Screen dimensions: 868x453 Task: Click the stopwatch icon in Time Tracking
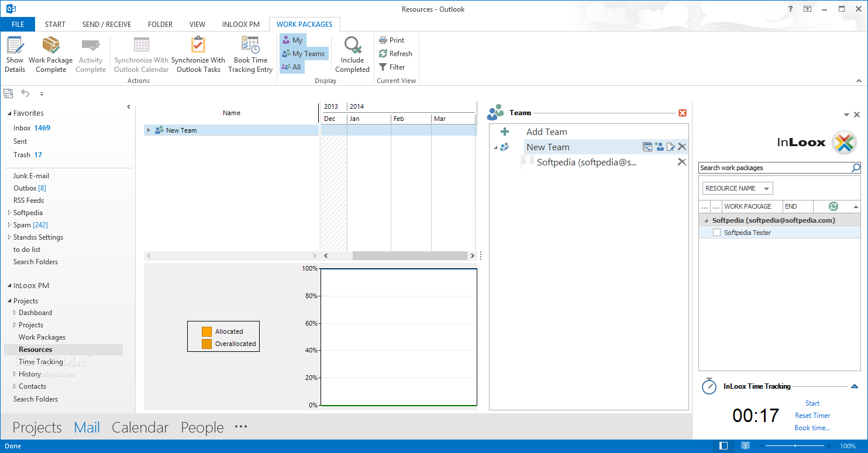(709, 386)
